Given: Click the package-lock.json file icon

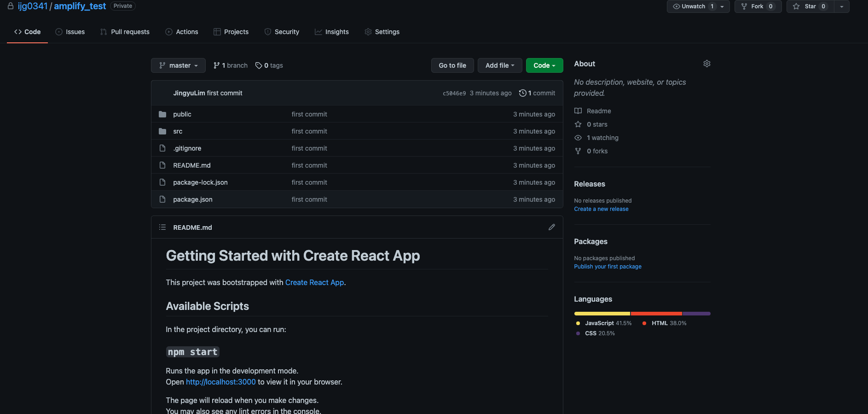Looking at the screenshot, I should (x=162, y=182).
